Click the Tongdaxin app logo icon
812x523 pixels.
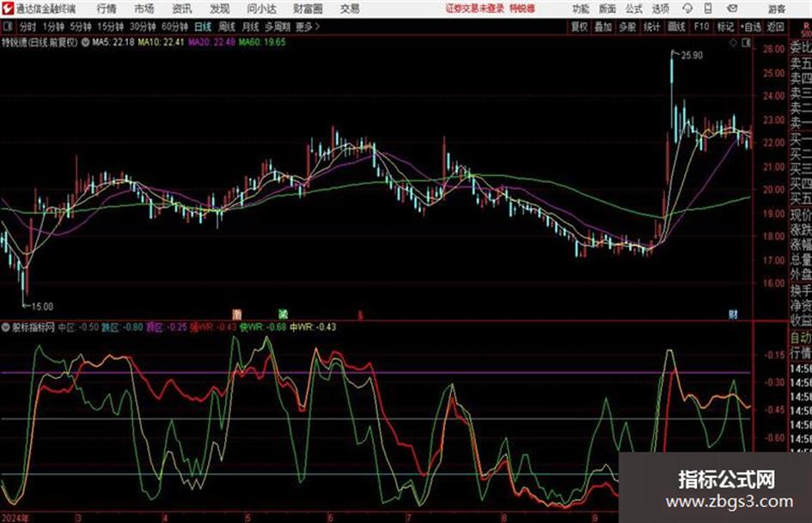click(8, 9)
